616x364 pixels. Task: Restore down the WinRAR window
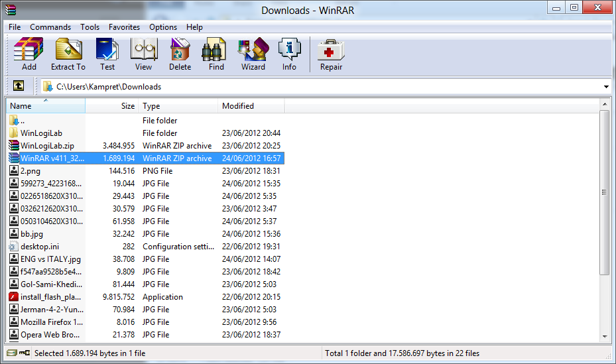pos(574,8)
